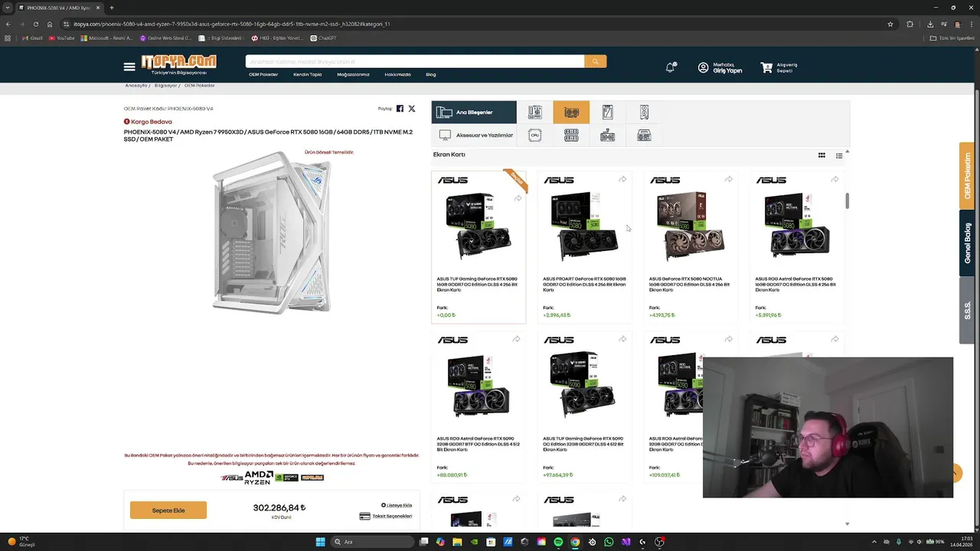This screenshot has height=551, width=980.
Task: Open the Blog menu item
Action: tap(431, 74)
